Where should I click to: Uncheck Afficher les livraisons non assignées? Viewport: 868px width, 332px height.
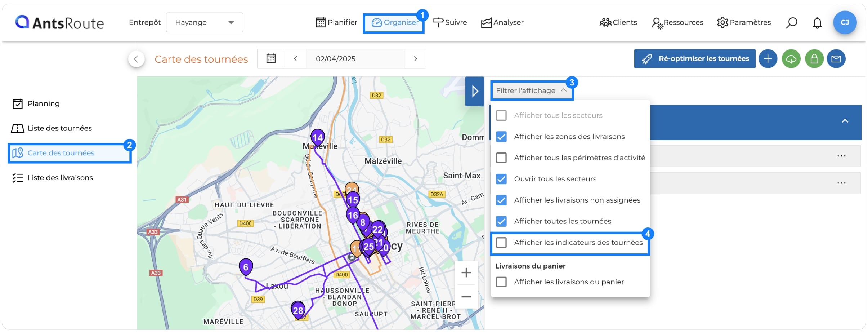501,200
